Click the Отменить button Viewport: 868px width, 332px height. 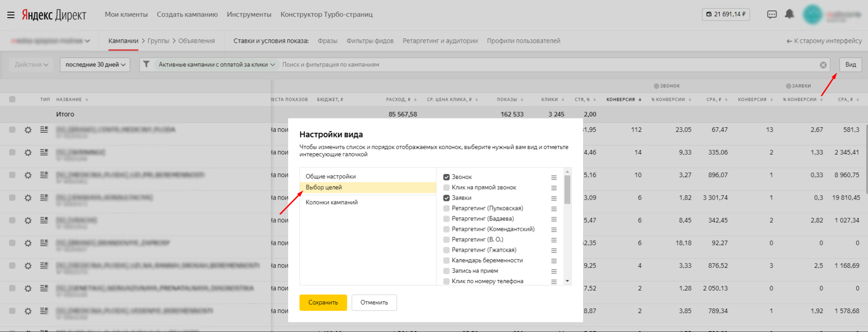[374, 303]
